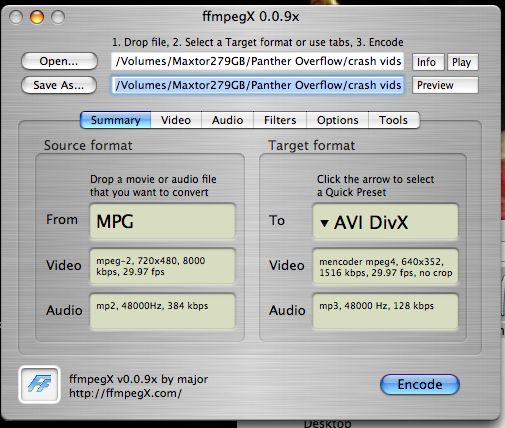Open the Filters tab
Viewport: 505px width, 428px height.
[x=280, y=120]
